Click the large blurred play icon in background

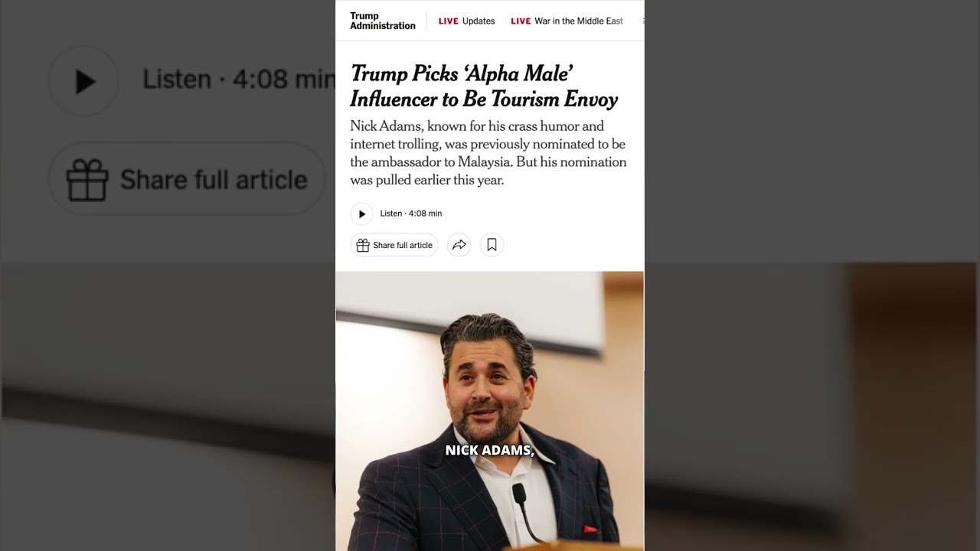[84, 81]
